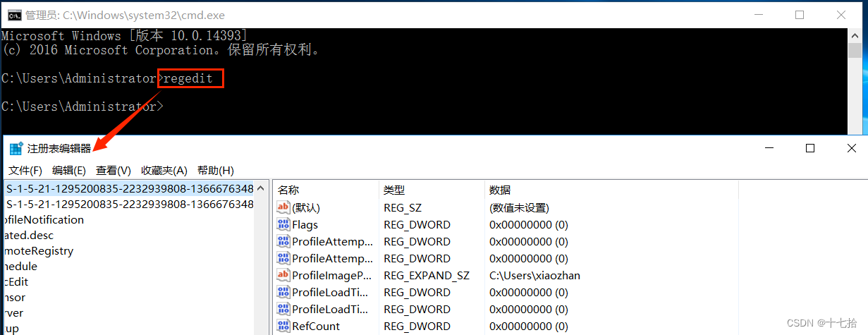Open the 编辑(E) menu
Screen dimensions: 868x335
(x=69, y=171)
